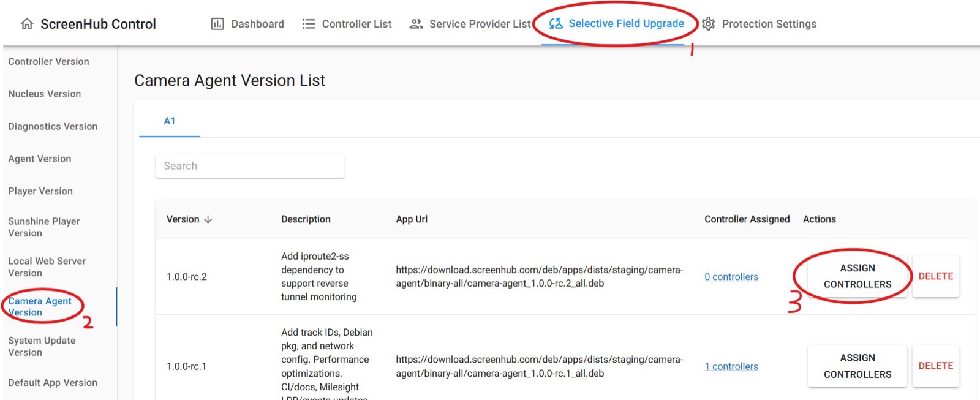Select Selective Field Upgrade tab
The height and width of the screenshot is (400, 980).
[x=617, y=23]
